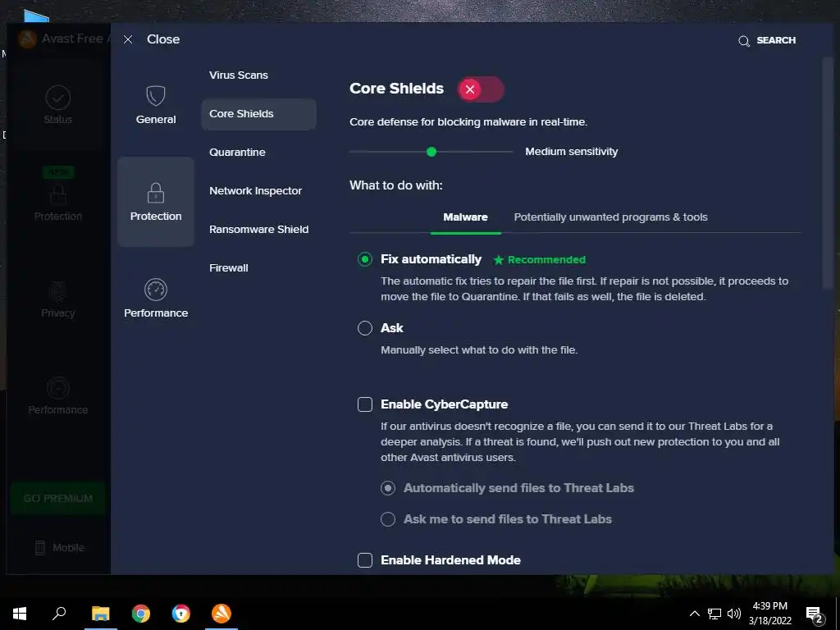This screenshot has height=630, width=840.
Task: Close the settings with X icon
Action: pyautogui.click(x=127, y=39)
